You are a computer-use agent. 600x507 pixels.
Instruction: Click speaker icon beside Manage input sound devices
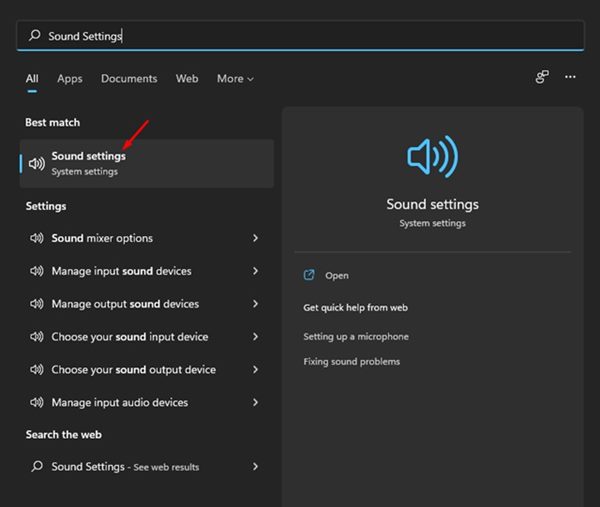(37, 271)
